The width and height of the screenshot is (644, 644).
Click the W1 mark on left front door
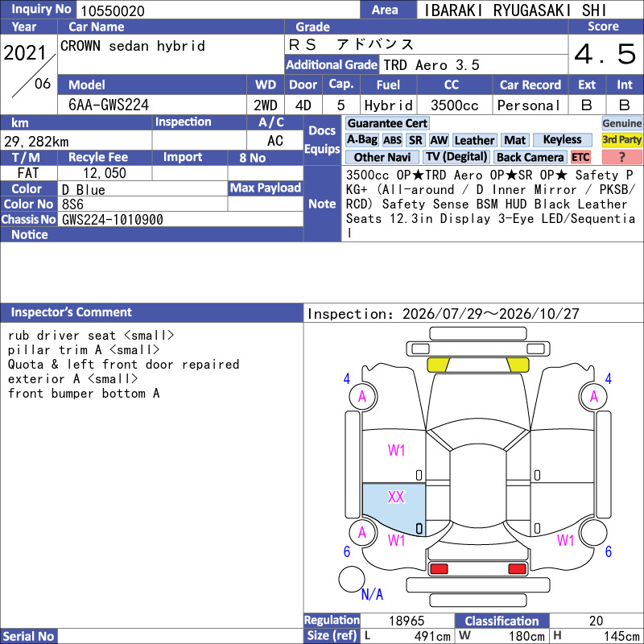click(x=396, y=451)
